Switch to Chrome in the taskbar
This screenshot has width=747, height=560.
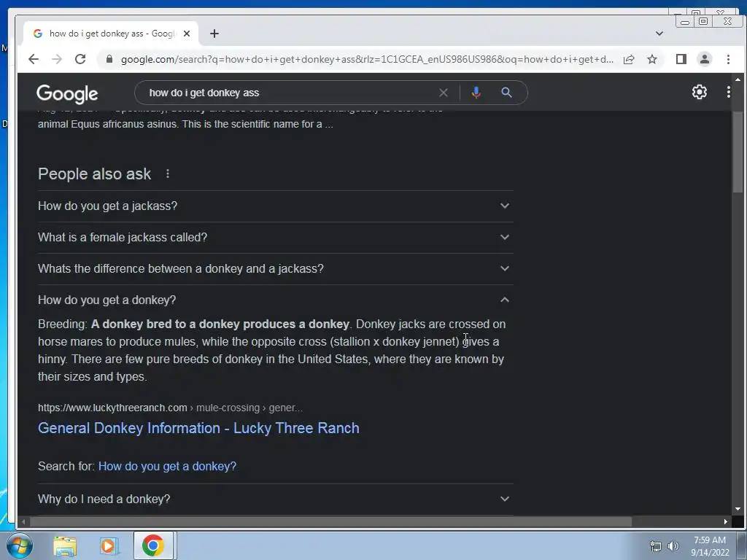(x=153, y=545)
